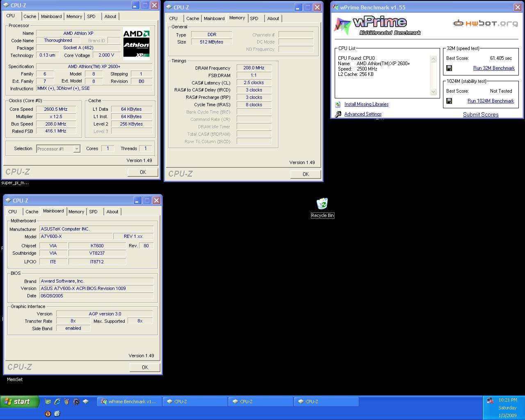Click the wPrime title bar icon

coord(336,7)
